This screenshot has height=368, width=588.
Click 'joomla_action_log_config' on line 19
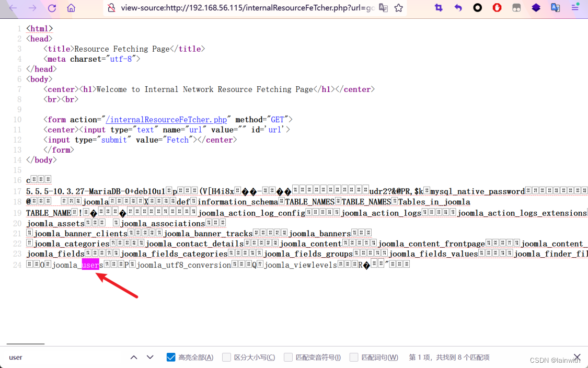(x=251, y=213)
